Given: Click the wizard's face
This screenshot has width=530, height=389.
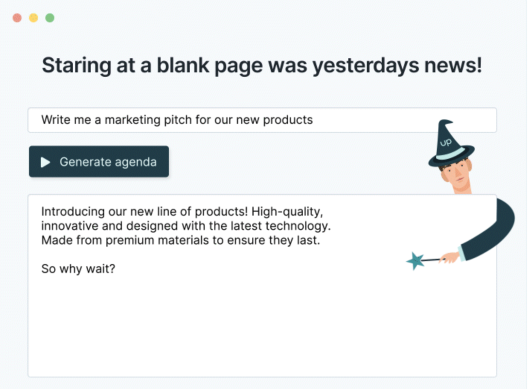Looking at the screenshot, I should (x=456, y=174).
